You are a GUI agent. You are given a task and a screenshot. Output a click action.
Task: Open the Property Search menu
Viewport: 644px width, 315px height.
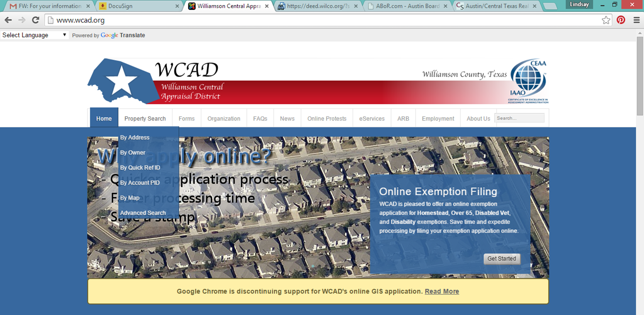pos(145,119)
